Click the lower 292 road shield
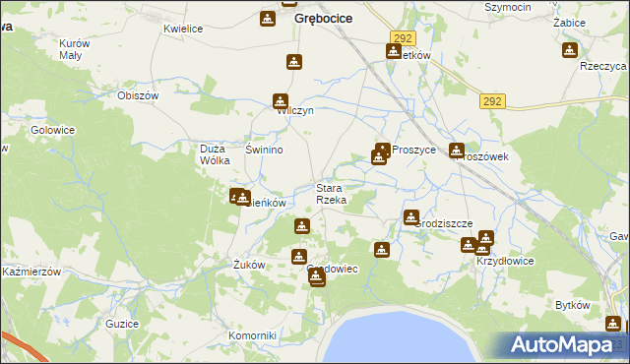The height and width of the screenshot is (364, 630). [492, 101]
